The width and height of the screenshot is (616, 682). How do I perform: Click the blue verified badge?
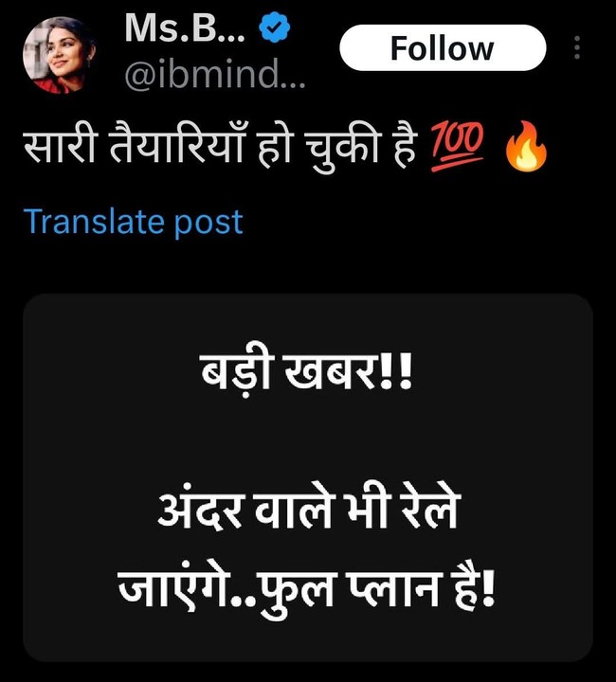[x=275, y=27]
